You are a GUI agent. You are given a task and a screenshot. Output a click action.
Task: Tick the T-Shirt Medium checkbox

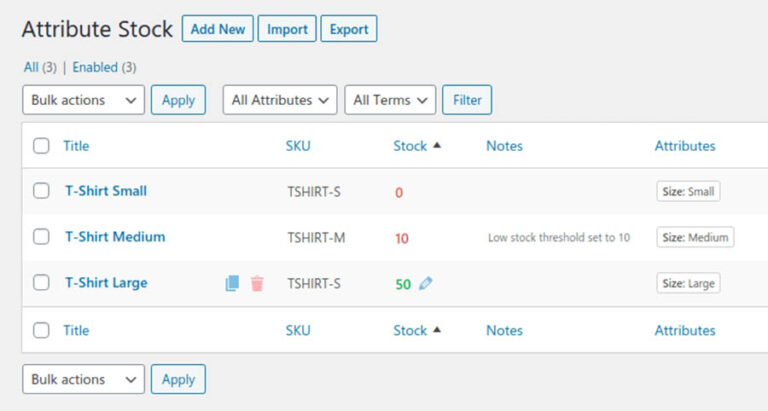41,237
